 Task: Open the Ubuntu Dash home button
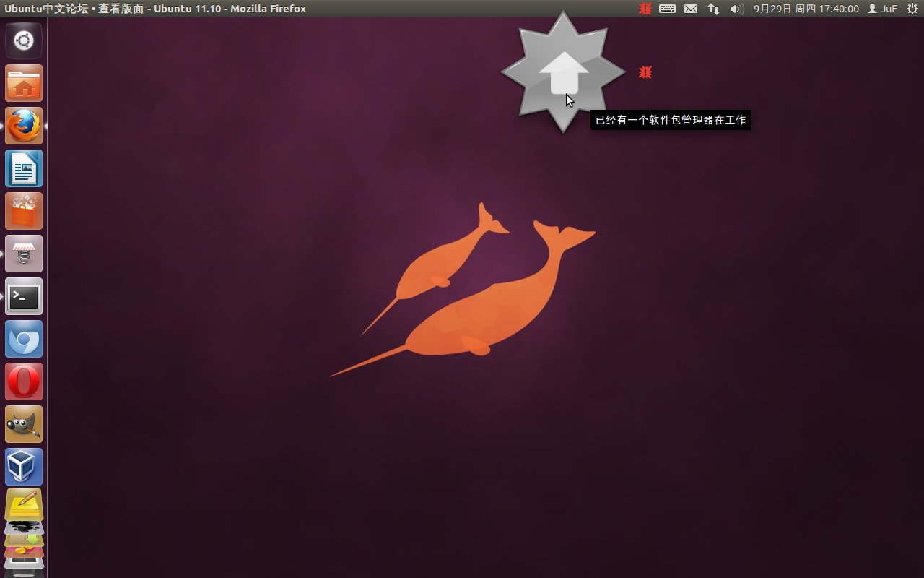click(x=24, y=40)
